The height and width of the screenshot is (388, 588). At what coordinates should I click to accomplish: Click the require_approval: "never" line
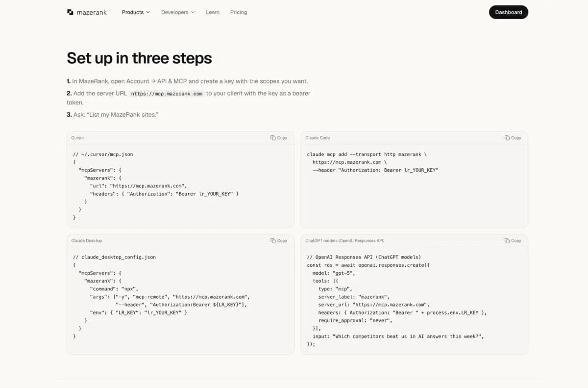click(355, 320)
